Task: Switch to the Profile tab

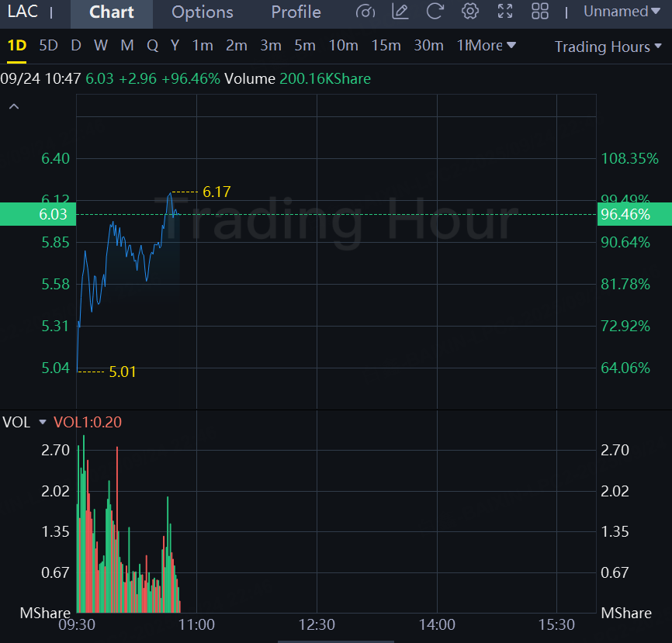Action: (x=296, y=12)
